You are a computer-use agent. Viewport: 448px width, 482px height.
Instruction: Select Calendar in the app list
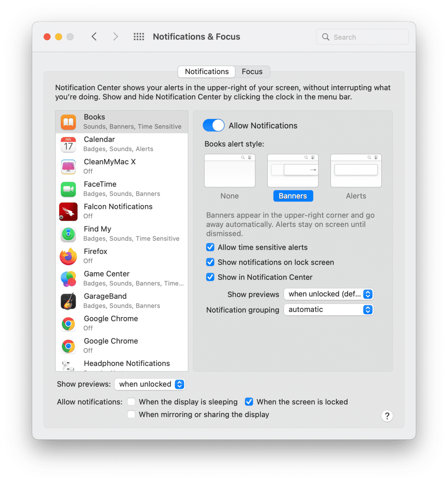coord(122,144)
